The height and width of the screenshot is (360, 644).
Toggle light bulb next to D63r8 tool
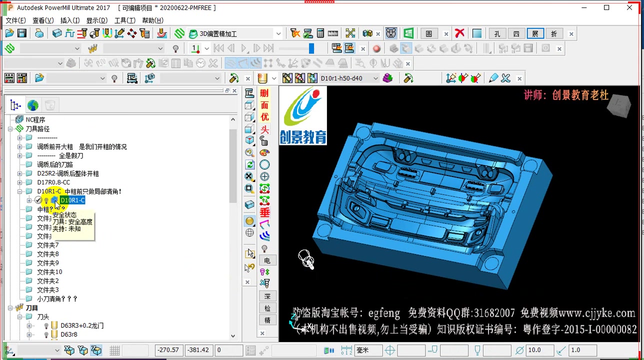pyautogui.click(x=46, y=335)
